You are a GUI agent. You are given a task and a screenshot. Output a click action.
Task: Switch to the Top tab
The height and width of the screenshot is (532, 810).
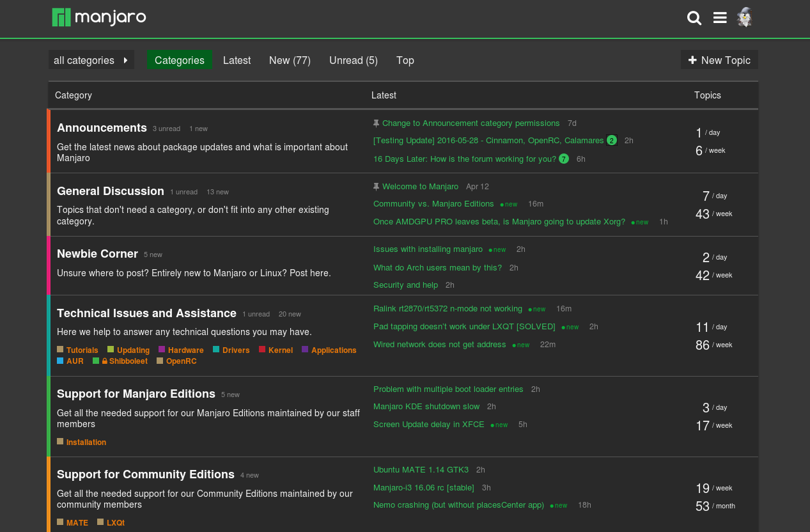(405, 60)
